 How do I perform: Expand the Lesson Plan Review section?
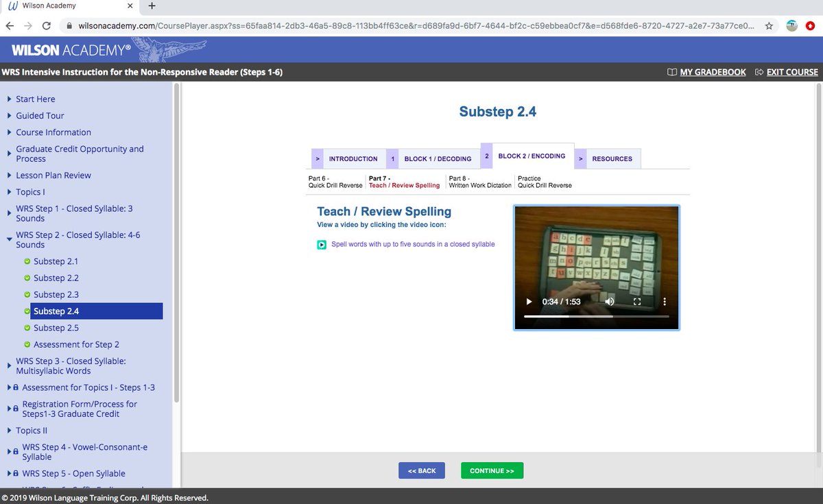coord(10,175)
